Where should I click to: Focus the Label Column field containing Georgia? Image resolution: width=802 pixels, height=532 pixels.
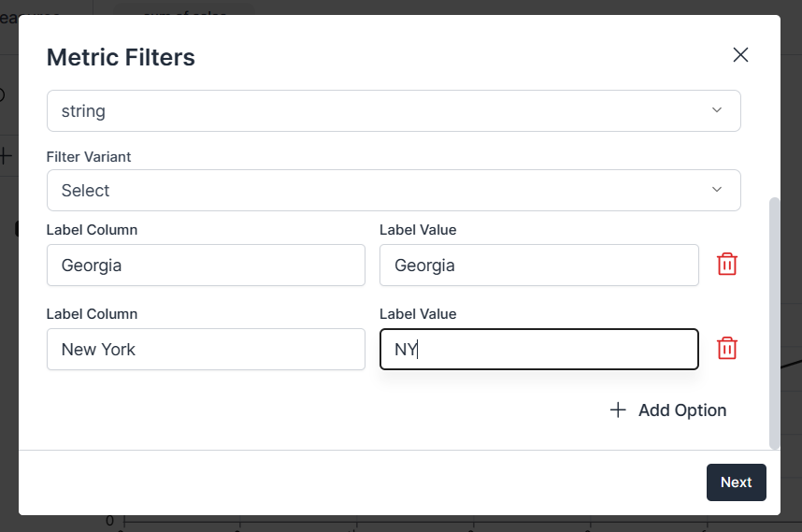(206, 265)
